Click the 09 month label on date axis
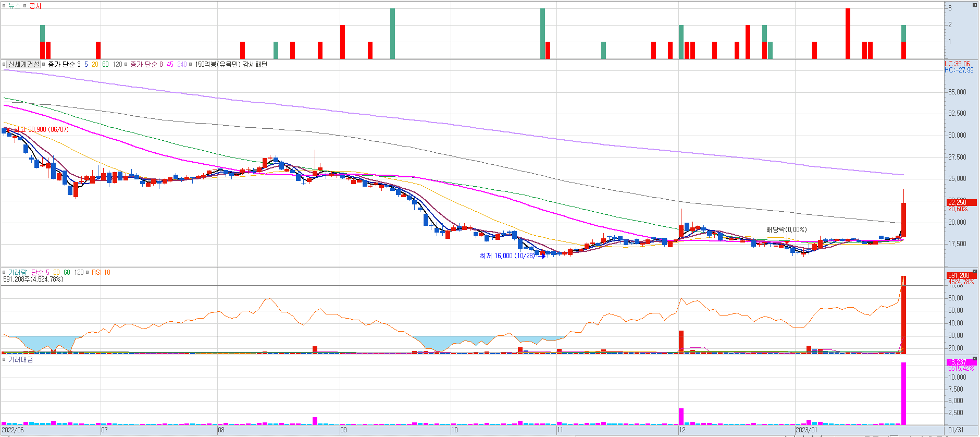Screen dimensions: 980x437 [343, 430]
